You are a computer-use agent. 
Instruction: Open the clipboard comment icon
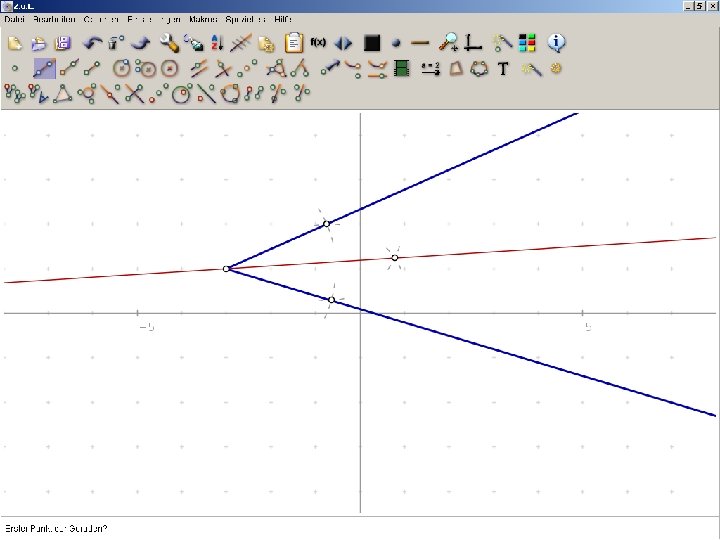[294, 43]
